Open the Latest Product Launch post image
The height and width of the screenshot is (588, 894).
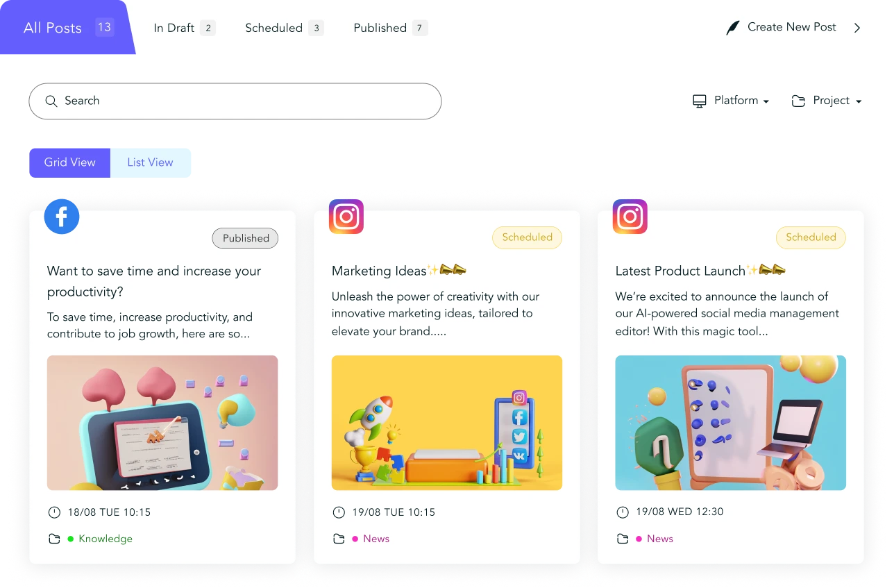point(730,423)
